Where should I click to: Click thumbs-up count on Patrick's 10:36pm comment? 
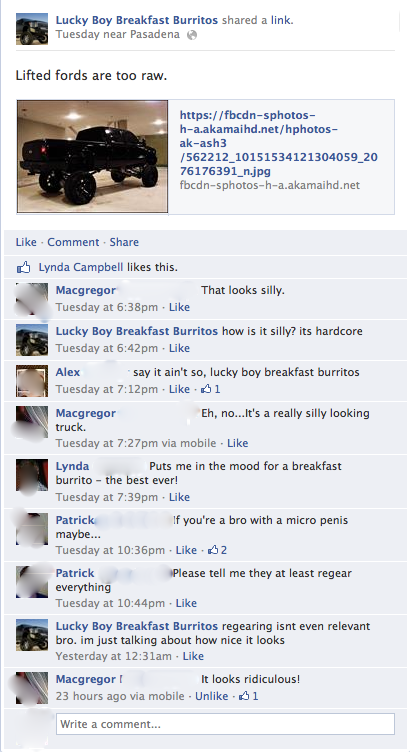(217, 550)
